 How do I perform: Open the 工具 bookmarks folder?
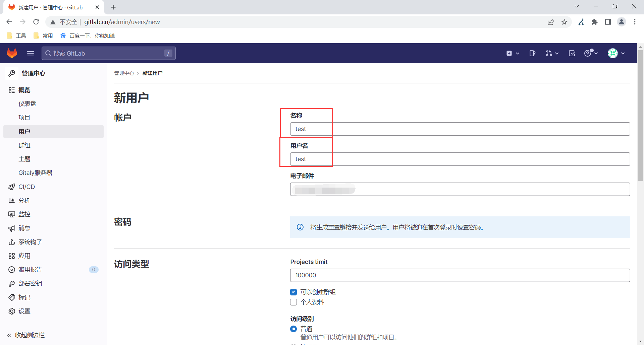click(x=16, y=36)
